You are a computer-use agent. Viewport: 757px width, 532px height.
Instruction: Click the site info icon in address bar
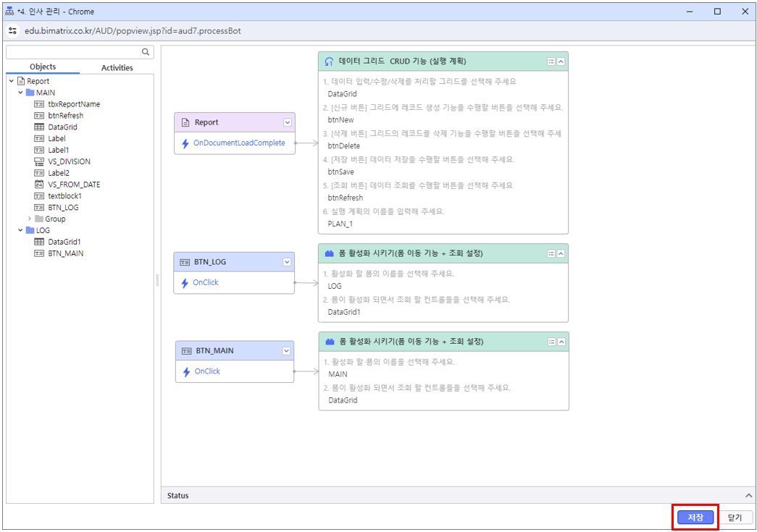[x=12, y=31]
